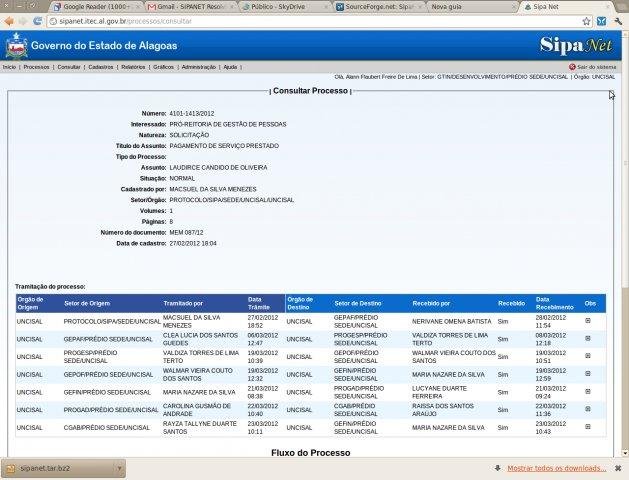The image size is (629, 480).
Task: Click the red Sair do sistema icon
Action: pyautogui.click(x=572, y=67)
